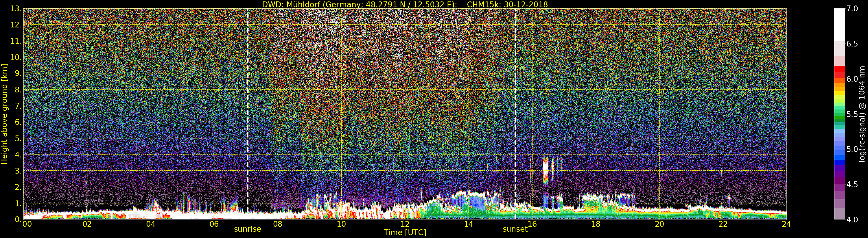Click the "10" time axis tick label
The image size is (868, 238).
pyautogui.click(x=341, y=224)
